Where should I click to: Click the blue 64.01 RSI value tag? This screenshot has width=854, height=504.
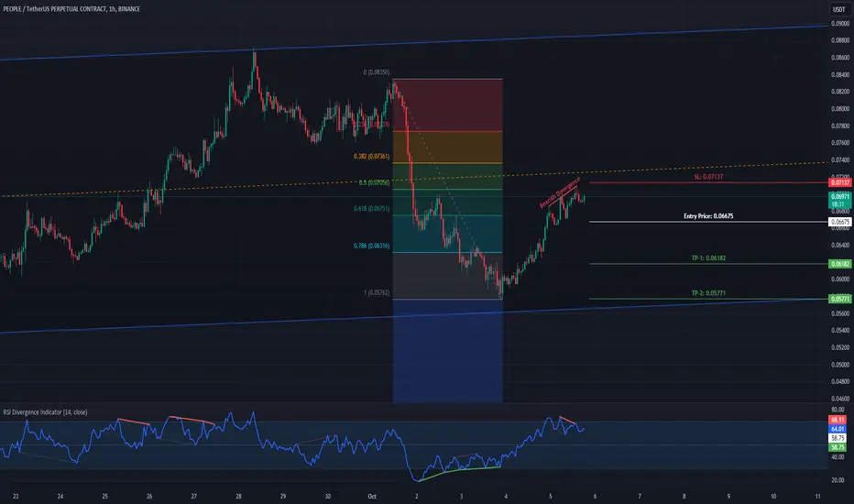[x=838, y=429]
